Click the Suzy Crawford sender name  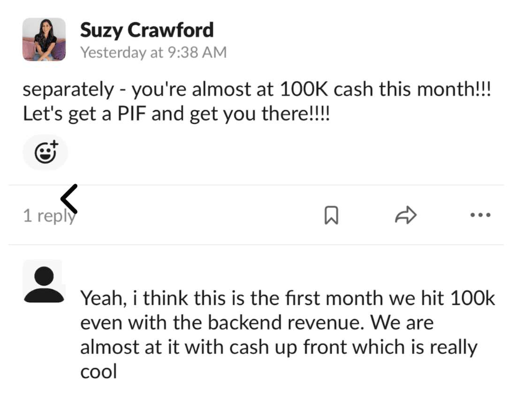tap(147, 30)
